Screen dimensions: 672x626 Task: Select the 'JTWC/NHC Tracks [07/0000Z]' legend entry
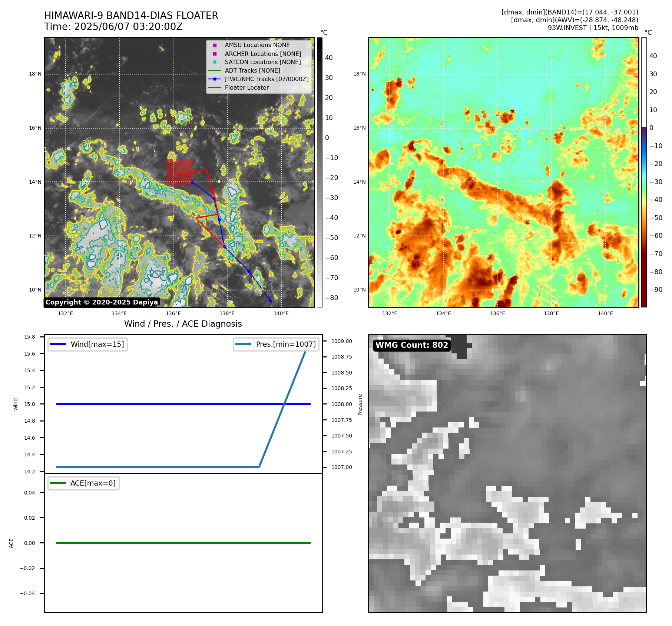[267, 79]
